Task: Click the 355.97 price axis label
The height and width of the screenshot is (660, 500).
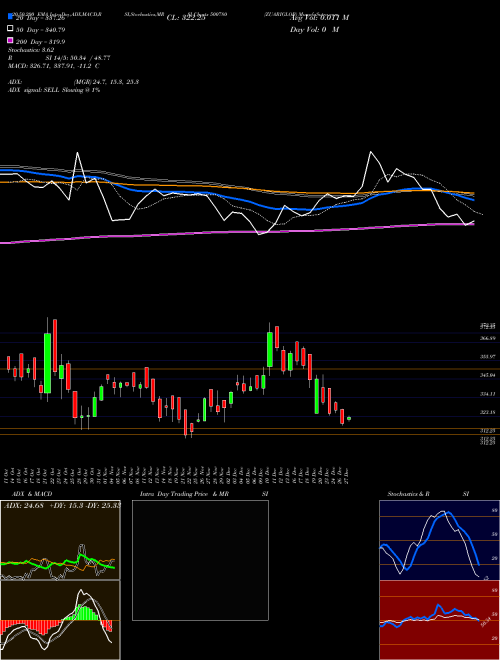Action: click(x=488, y=356)
